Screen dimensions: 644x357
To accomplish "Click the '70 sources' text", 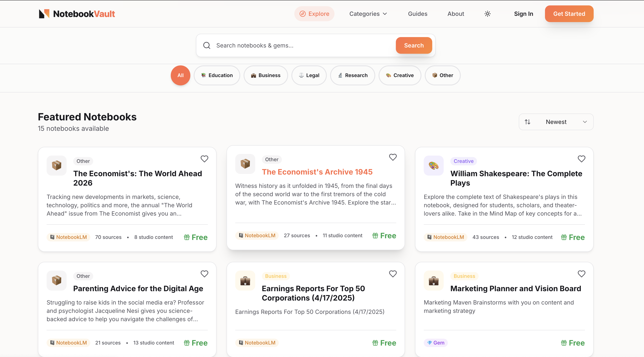I will point(108,237).
